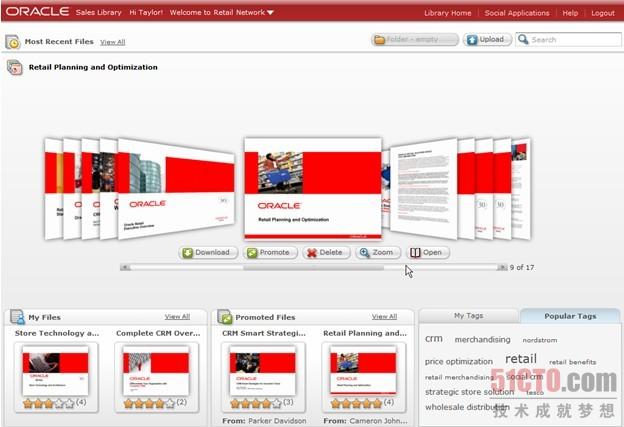This screenshot has height=427, width=624.
Task: Click the Most Recent Files clock icon
Action: pos(13,41)
